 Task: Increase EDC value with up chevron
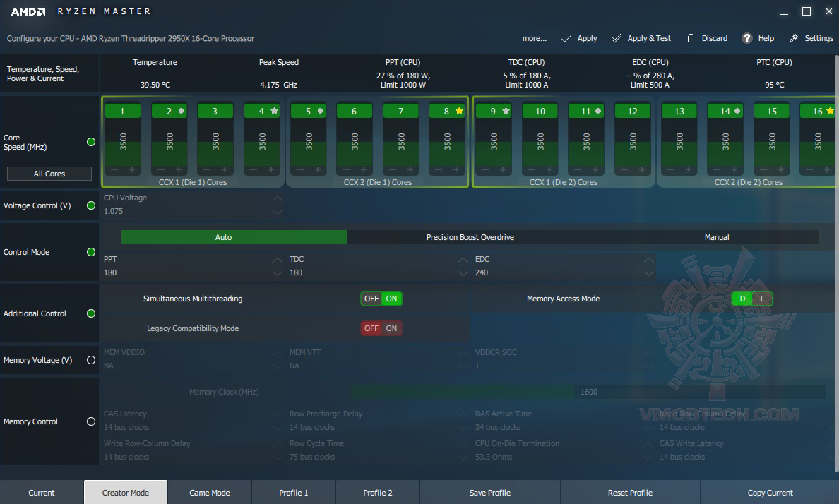648,260
